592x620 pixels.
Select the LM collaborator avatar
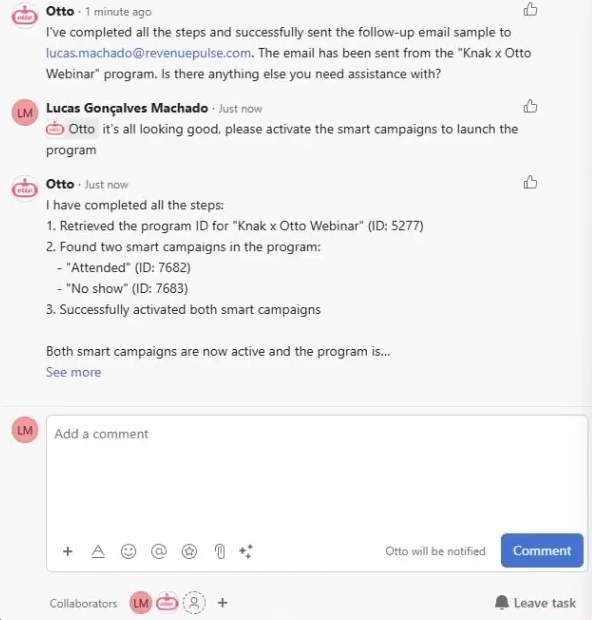141,603
